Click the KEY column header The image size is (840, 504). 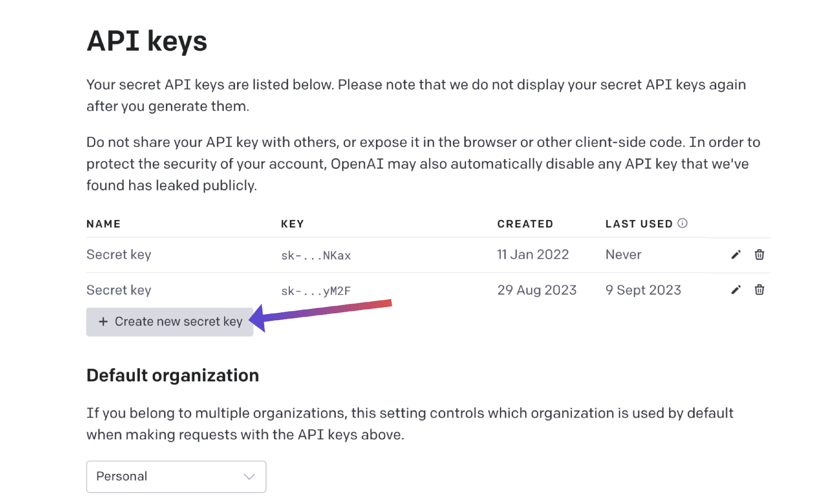point(292,224)
